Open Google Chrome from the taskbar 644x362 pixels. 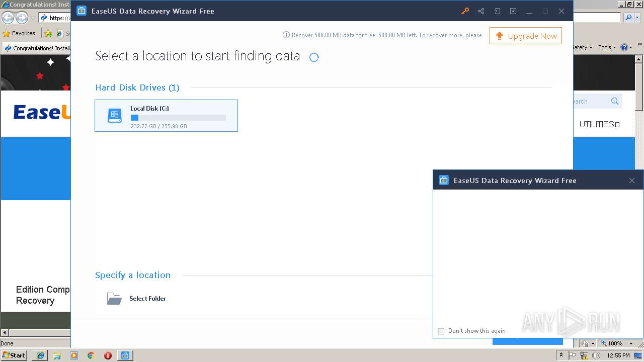point(91,355)
